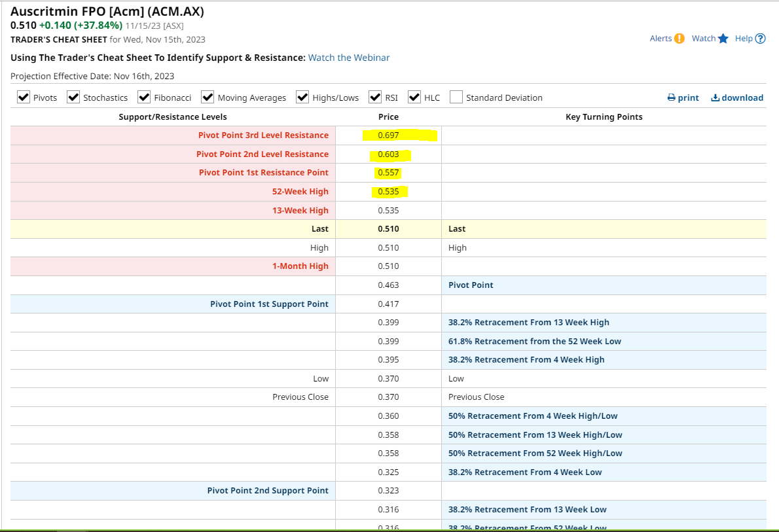Click the highlighted price 0.557

pos(388,172)
